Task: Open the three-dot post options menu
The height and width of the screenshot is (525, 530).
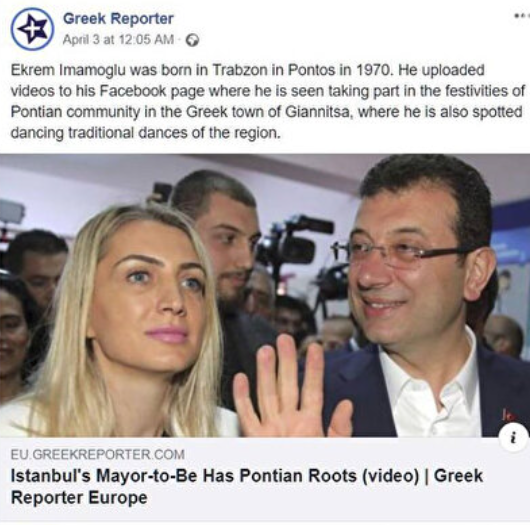Action: tap(522, 16)
